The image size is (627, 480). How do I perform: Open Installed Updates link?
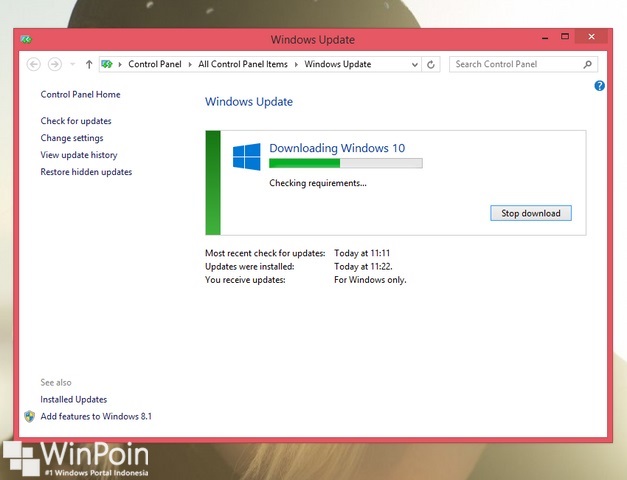[74, 400]
